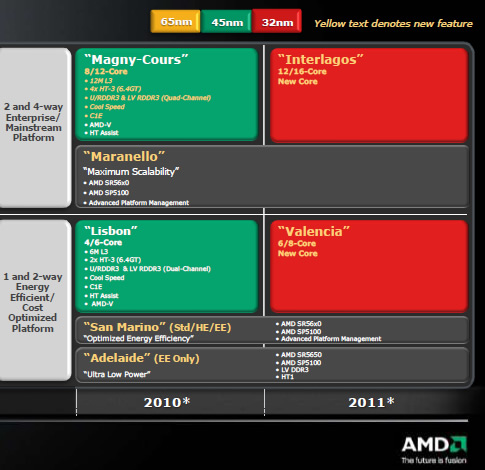The image size is (485, 470).
Task: Click the 2011* timeline label
Action: 371,402
